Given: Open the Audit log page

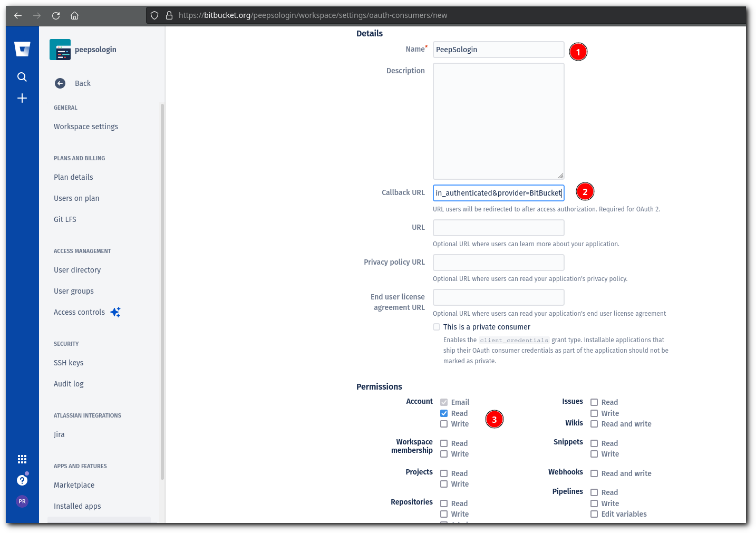Looking at the screenshot, I should pyautogui.click(x=69, y=384).
